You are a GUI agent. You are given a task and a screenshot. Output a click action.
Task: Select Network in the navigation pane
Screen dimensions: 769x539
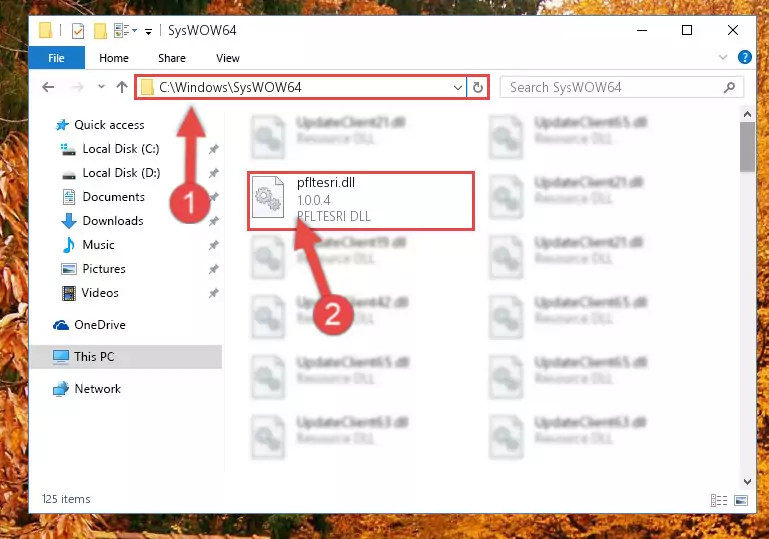(97, 389)
